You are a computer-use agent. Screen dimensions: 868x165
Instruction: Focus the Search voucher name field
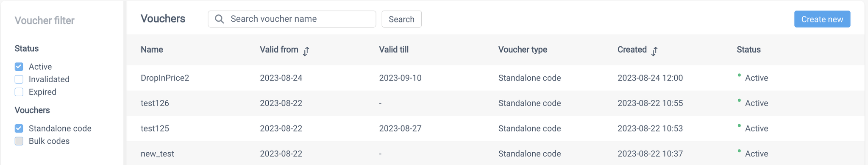point(292,19)
